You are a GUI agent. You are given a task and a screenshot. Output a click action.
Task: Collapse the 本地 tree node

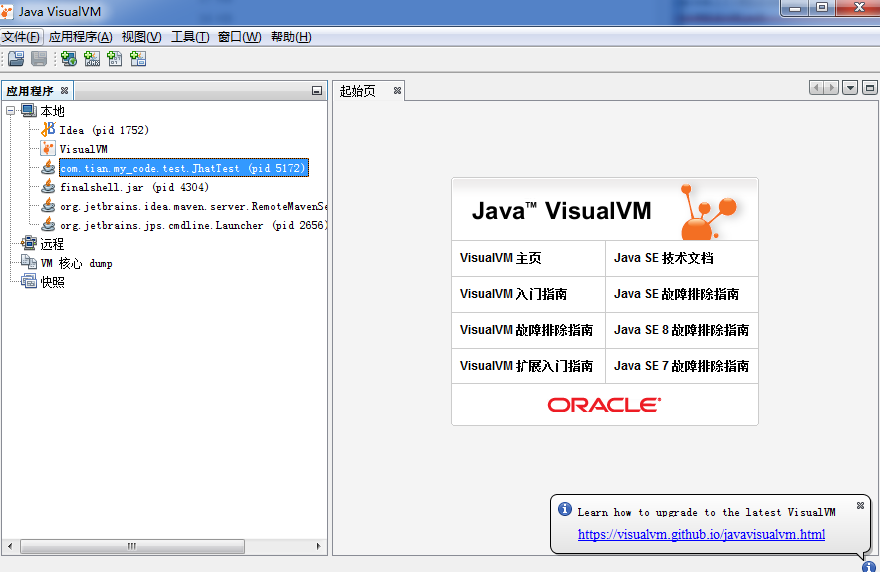tap(10, 111)
